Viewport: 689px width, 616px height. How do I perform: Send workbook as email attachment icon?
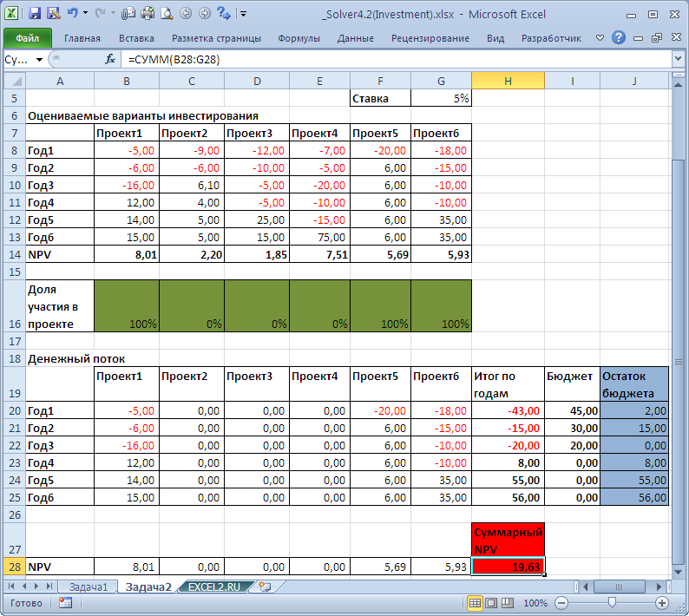coord(128,14)
